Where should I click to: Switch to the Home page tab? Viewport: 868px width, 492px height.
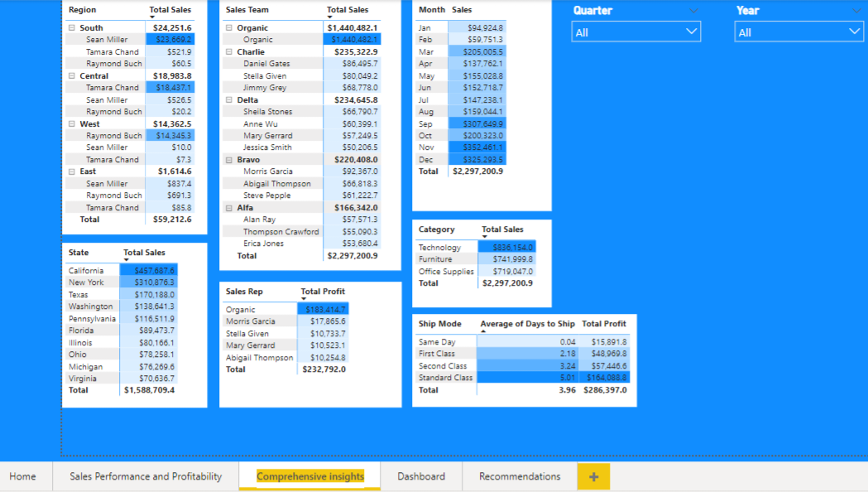coord(23,477)
